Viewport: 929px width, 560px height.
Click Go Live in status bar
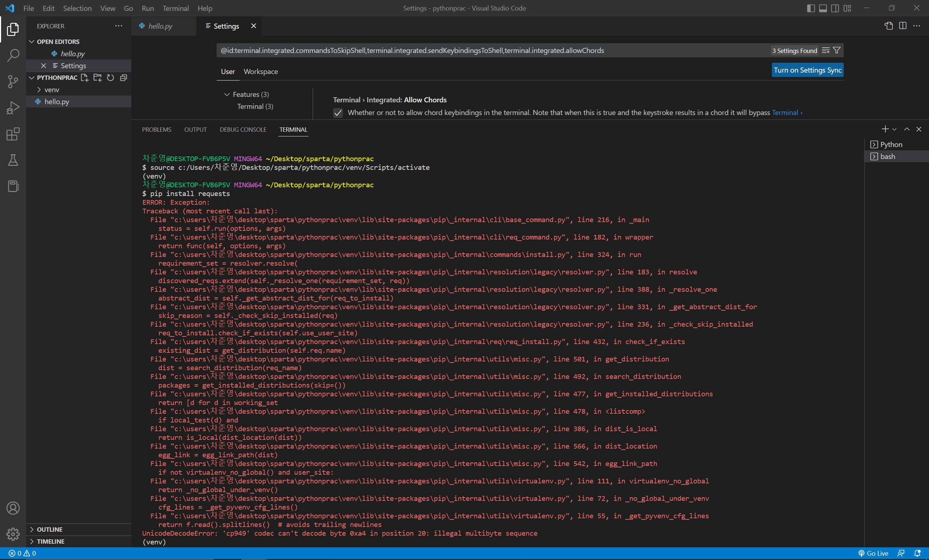point(873,553)
